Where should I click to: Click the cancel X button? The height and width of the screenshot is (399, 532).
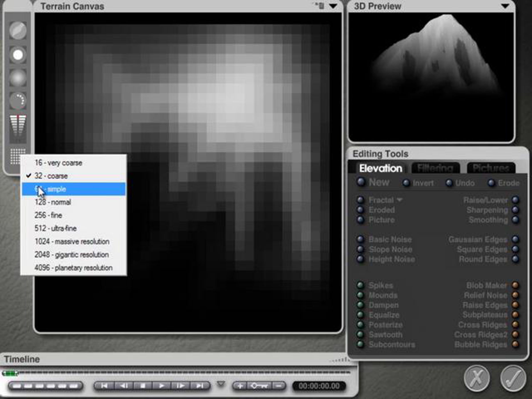click(x=477, y=379)
